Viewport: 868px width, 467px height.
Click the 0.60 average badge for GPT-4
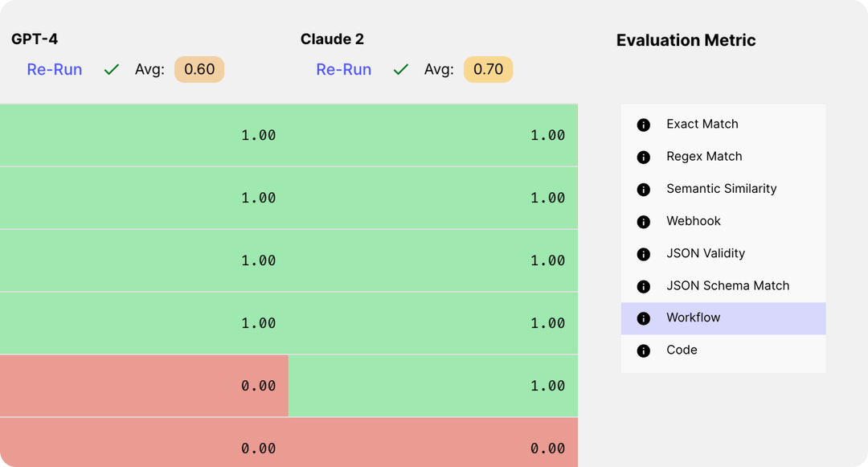(199, 69)
